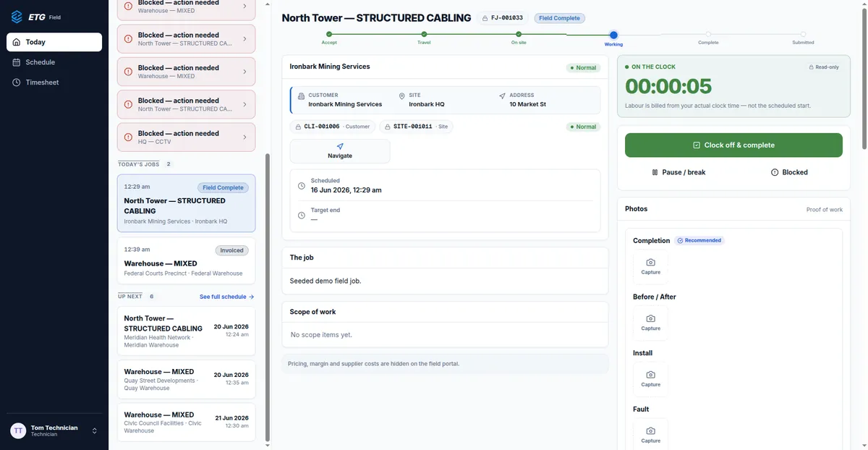Click the Normal badge beside Ironbark Mining Services

[x=582, y=68]
